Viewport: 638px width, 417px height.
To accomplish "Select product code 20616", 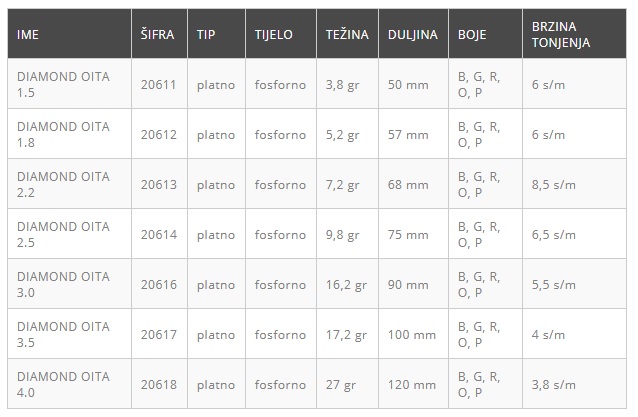I will coord(158,284).
